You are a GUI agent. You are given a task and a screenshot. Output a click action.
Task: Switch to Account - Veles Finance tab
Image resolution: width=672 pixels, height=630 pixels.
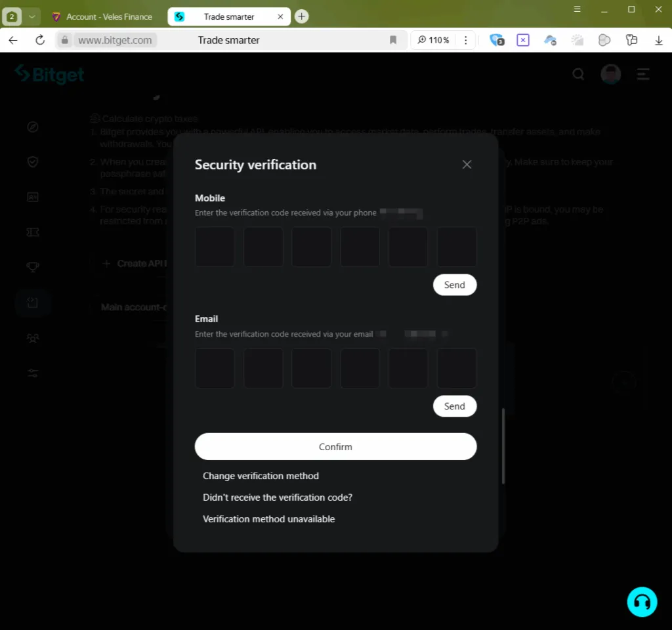tap(105, 16)
